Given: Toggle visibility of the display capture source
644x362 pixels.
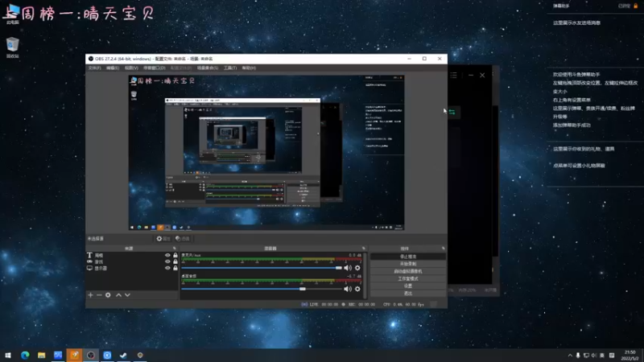Looking at the screenshot, I should click(x=167, y=269).
